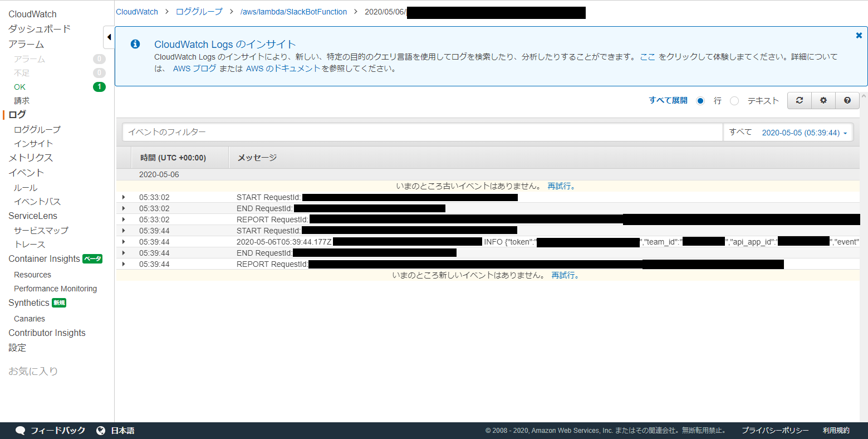Close the CloudWatch Logs Insights banner

pyautogui.click(x=859, y=35)
